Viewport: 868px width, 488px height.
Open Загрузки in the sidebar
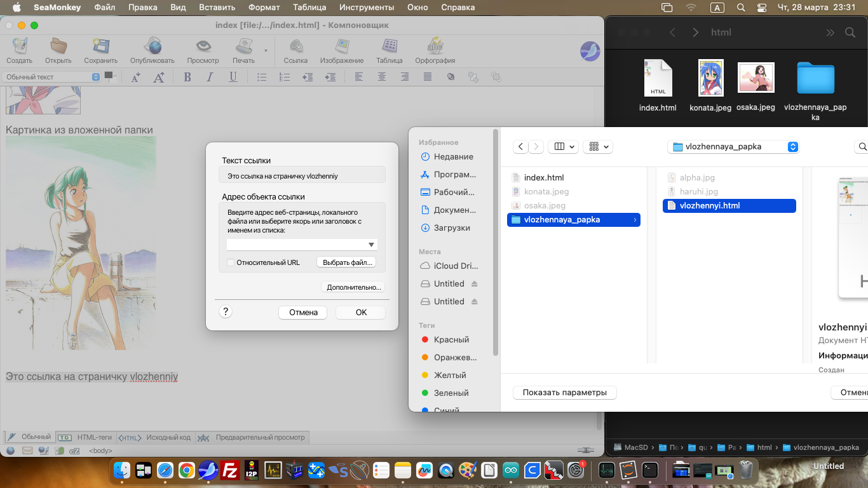coord(451,227)
